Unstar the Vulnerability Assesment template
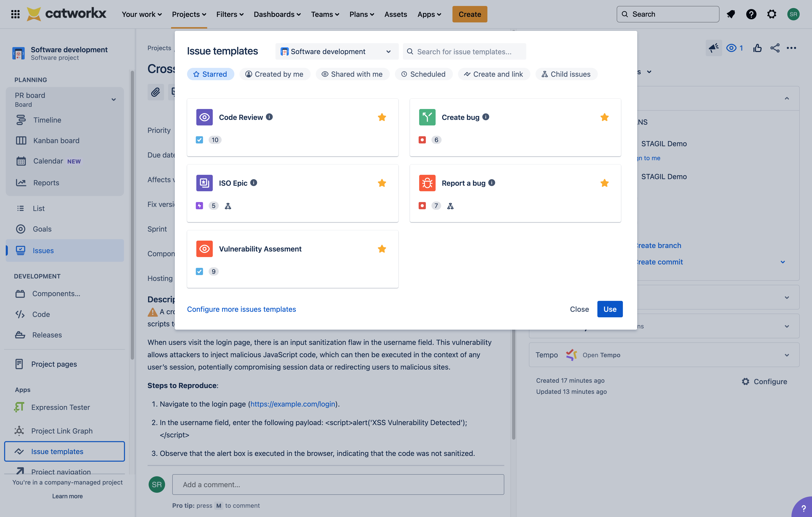Screen dimensions: 812x517 pos(382,249)
